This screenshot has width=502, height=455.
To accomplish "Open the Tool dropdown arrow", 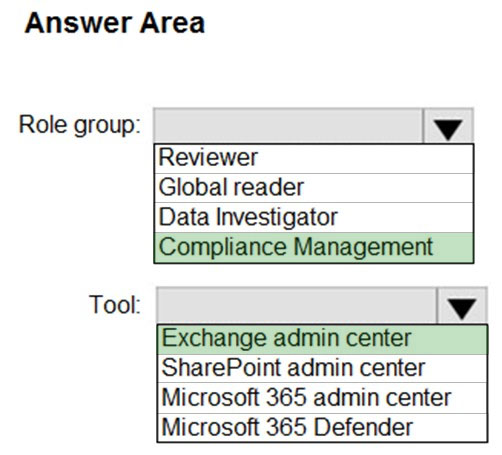I will [462, 306].
